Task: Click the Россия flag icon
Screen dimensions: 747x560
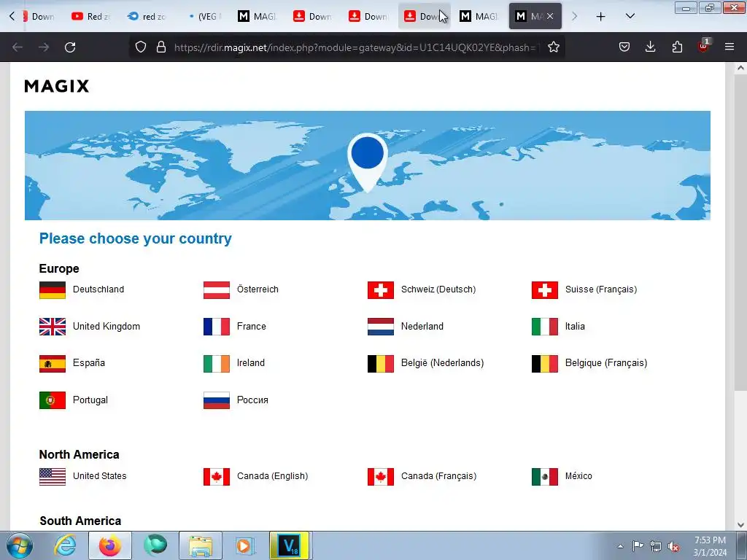Action: pos(216,400)
